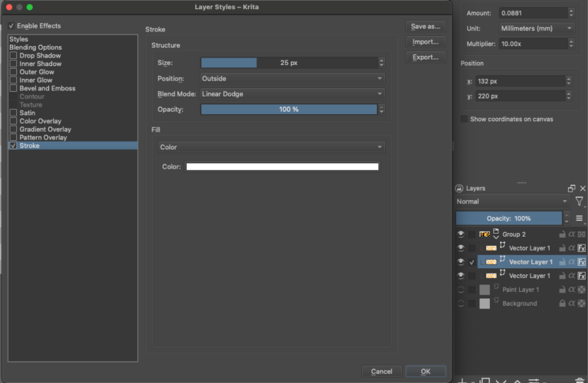Click the delete layer trash icon
The image size is (588, 383).
pos(578,380)
